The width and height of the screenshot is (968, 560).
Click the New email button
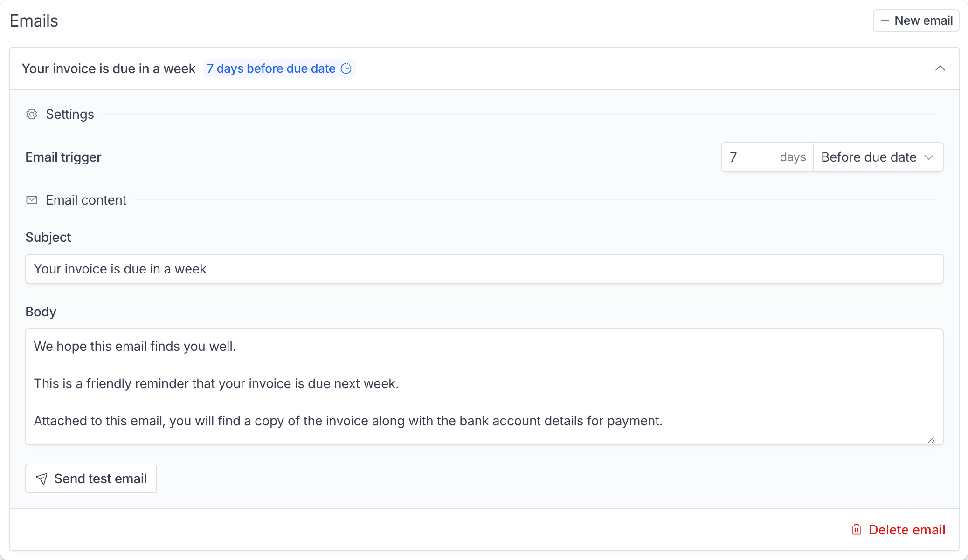[x=916, y=20]
